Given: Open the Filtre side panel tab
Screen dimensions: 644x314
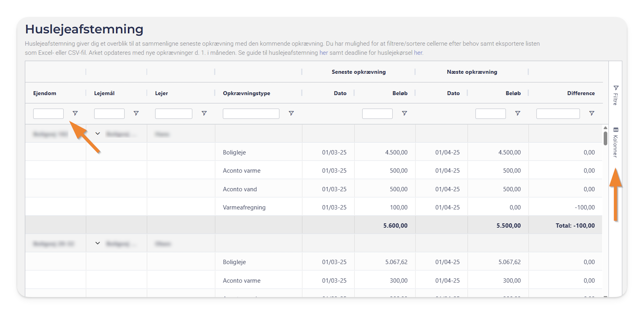Looking at the screenshot, I should pyautogui.click(x=616, y=95).
